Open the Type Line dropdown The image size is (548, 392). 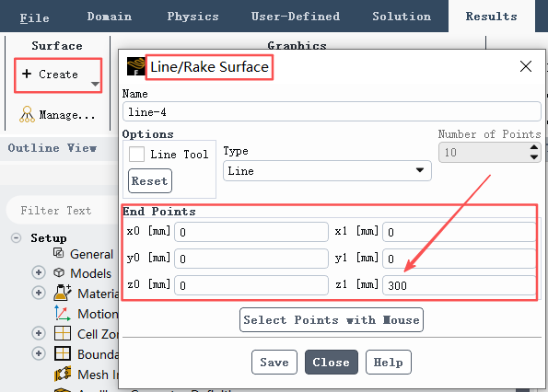tap(327, 170)
